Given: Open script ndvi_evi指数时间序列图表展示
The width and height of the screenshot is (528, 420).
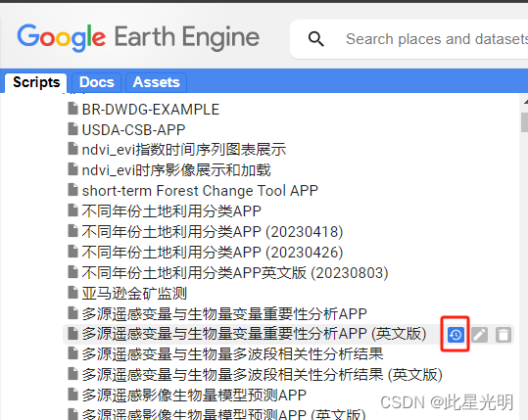Looking at the screenshot, I should pos(184,150).
